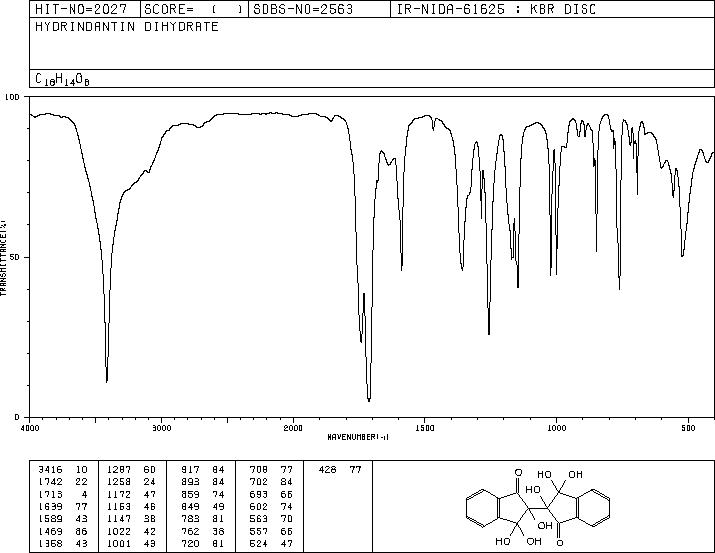Choose the 702 peak listing

click(x=271, y=482)
